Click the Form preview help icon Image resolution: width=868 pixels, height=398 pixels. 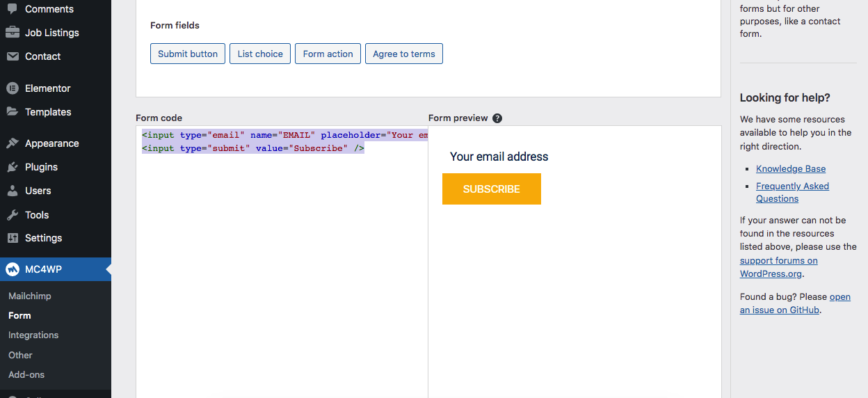click(497, 118)
